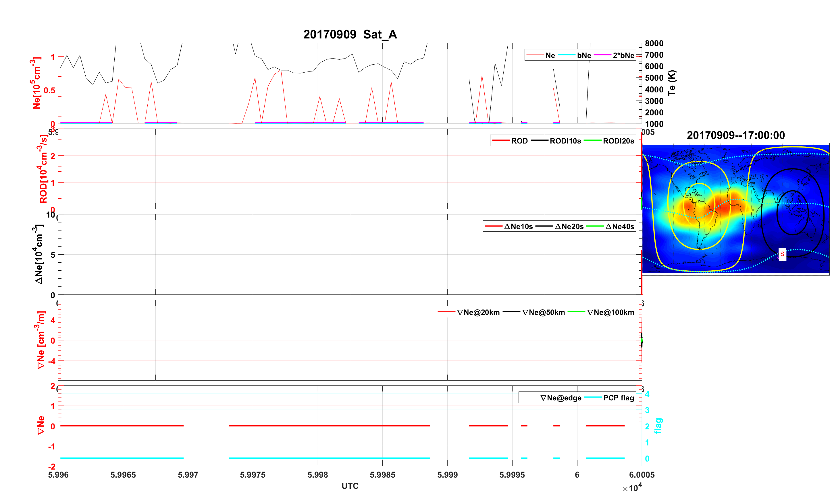Click the magenta 2*bNe legend line

602,55
